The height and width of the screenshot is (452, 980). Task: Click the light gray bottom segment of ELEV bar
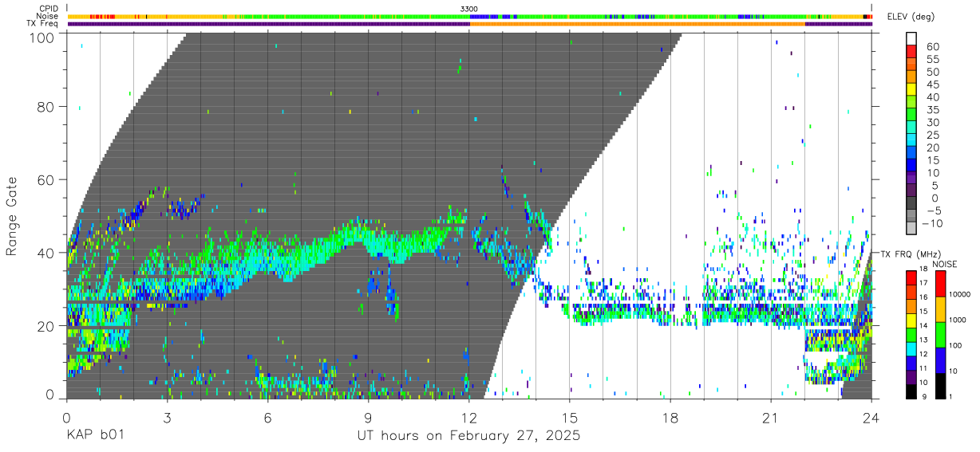coord(911,230)
